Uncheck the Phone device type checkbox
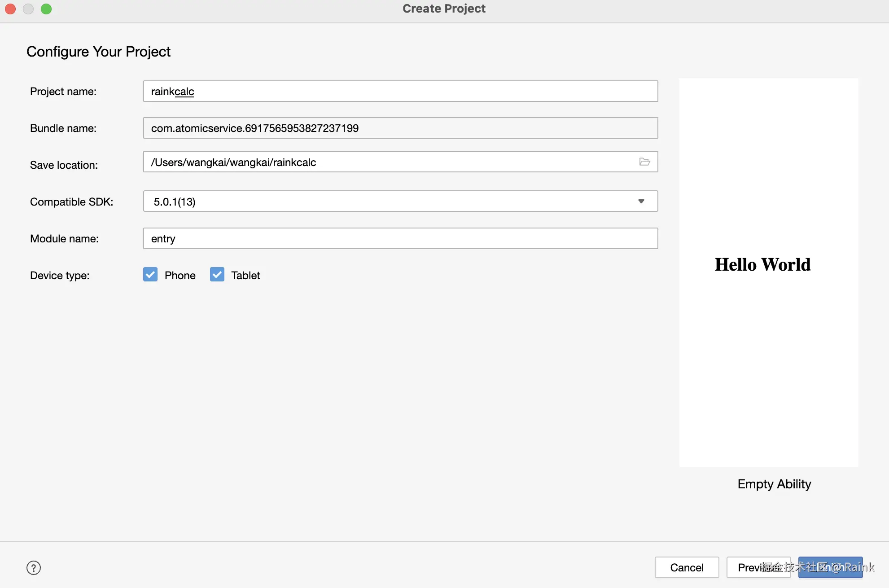This screenshot has width=889, height=588. (150, 275)
